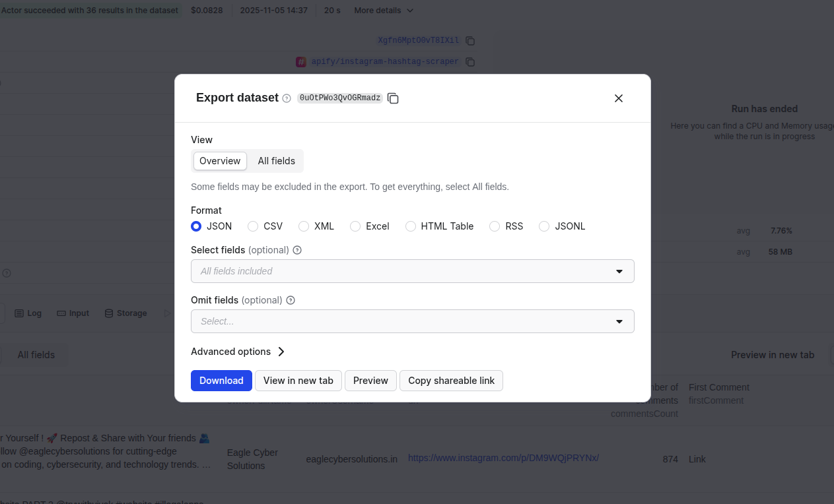Image resolution: width=834 pixels, height=504 pixels.
Task: Select the Log tab icon
Action: [x=19, y=313]
